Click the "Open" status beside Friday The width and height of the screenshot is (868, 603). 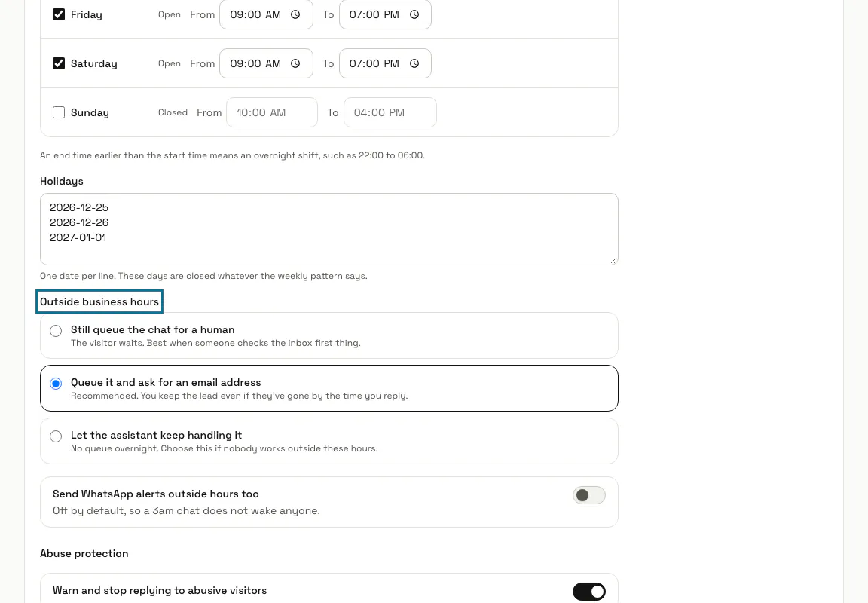pos(170,14)
